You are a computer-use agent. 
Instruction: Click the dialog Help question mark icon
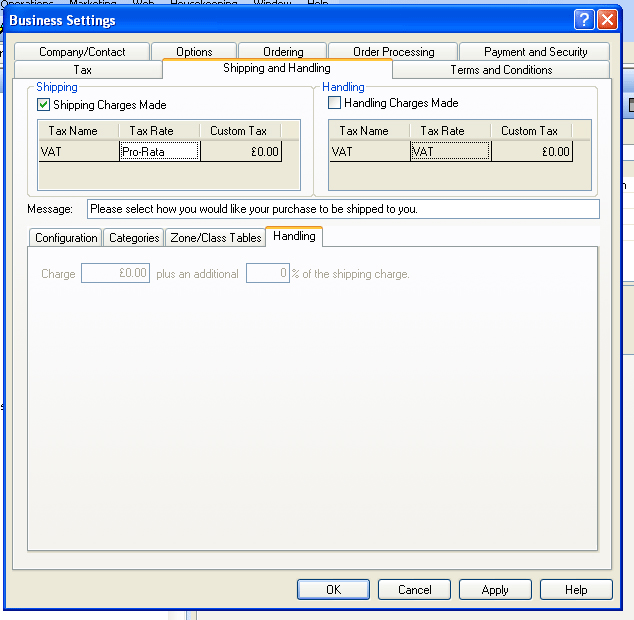pos(584,20)
